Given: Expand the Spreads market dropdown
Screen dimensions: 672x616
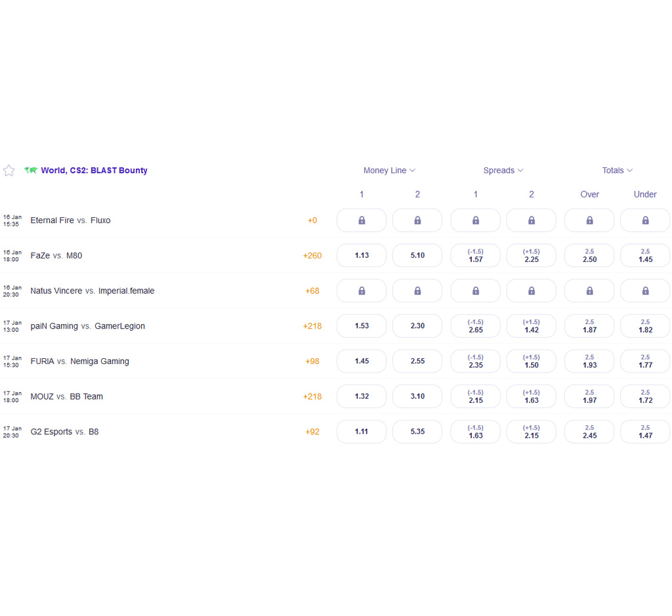Looking at the screenshot, I should tap(503, 171).
